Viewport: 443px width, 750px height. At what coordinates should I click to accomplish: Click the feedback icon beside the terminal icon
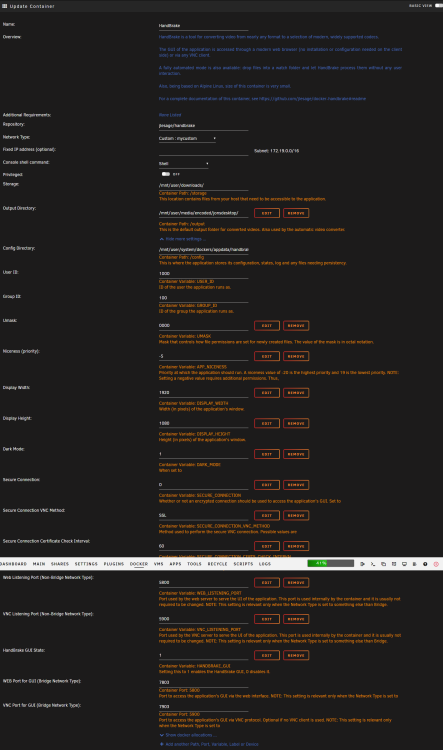tap(383, 564)
